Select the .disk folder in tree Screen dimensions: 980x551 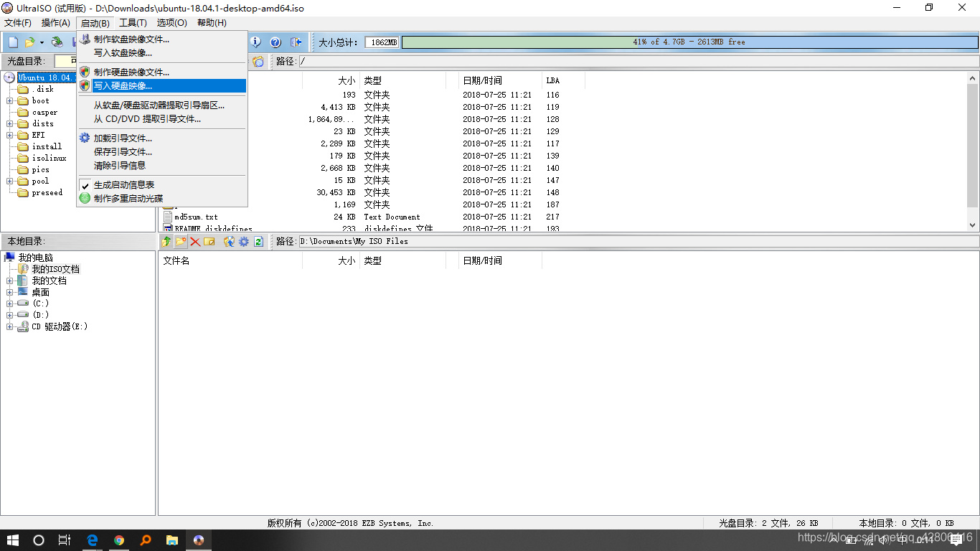(42, 90)
